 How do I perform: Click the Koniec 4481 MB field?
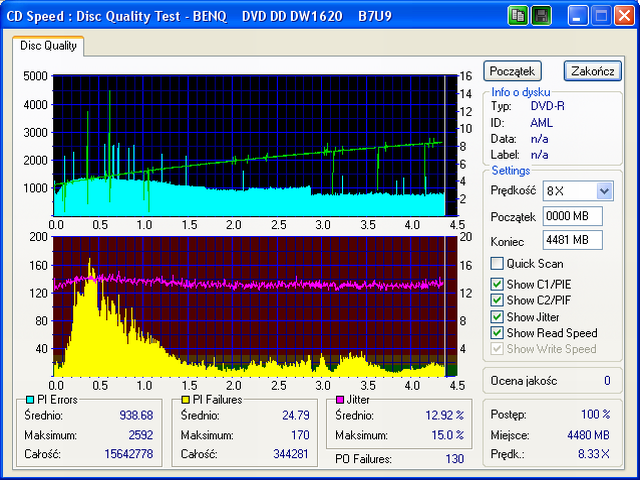point(573,240)
